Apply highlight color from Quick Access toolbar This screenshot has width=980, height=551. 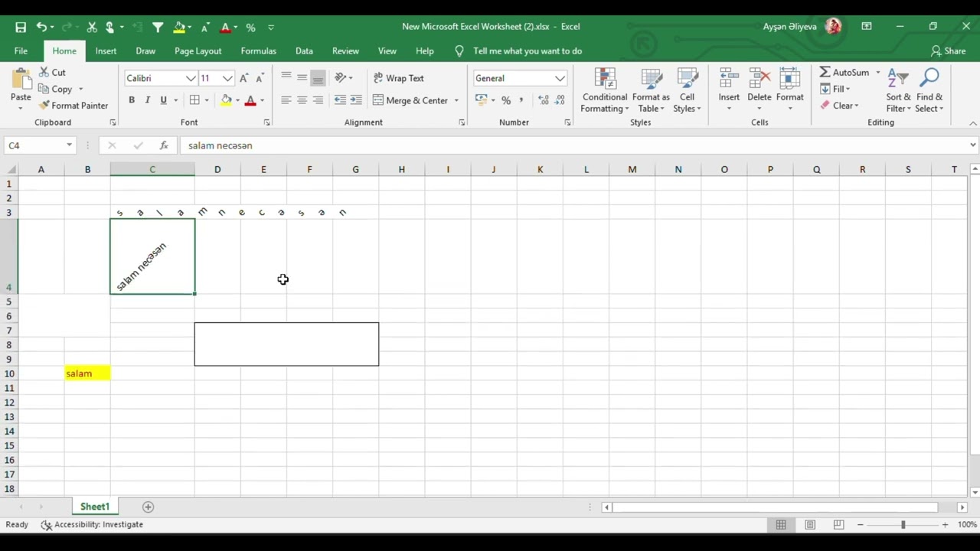[179, 27]
